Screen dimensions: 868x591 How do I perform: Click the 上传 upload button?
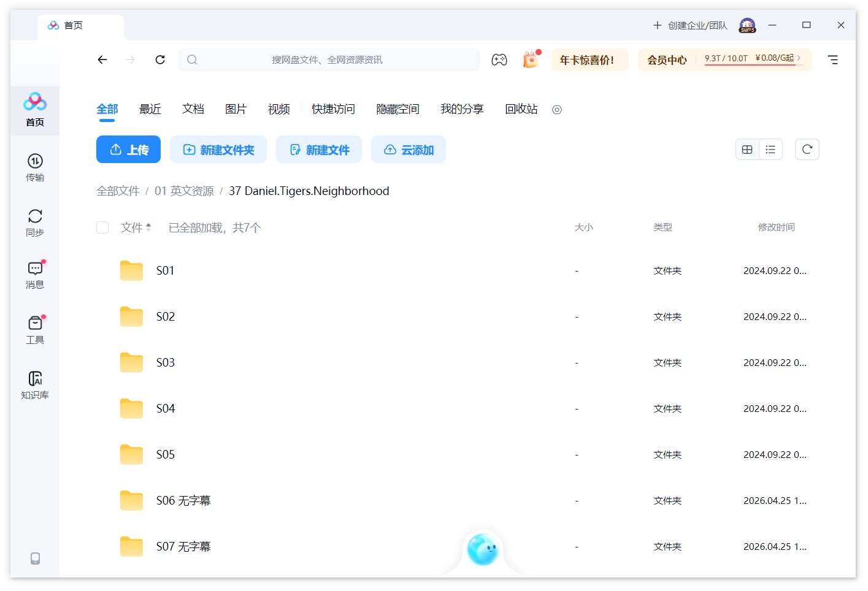pos(128,150)
